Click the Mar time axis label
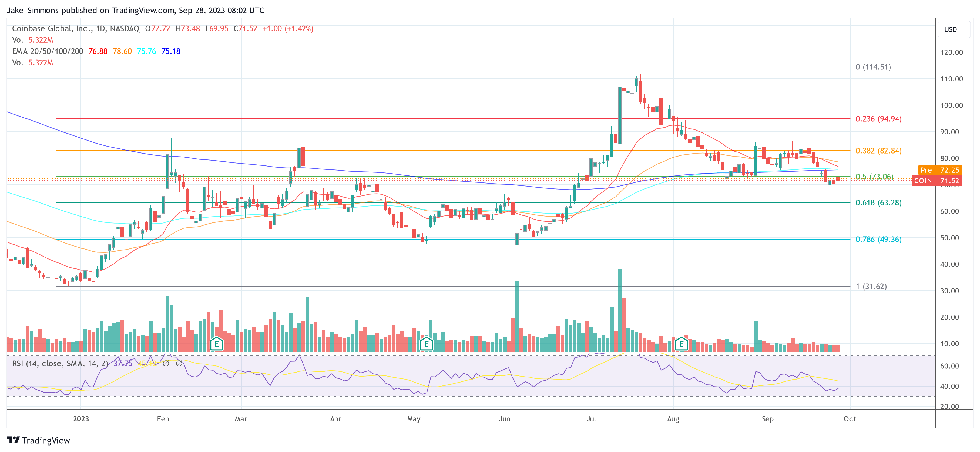The width and height of the screenshot is (980, 452). [241, 419]
